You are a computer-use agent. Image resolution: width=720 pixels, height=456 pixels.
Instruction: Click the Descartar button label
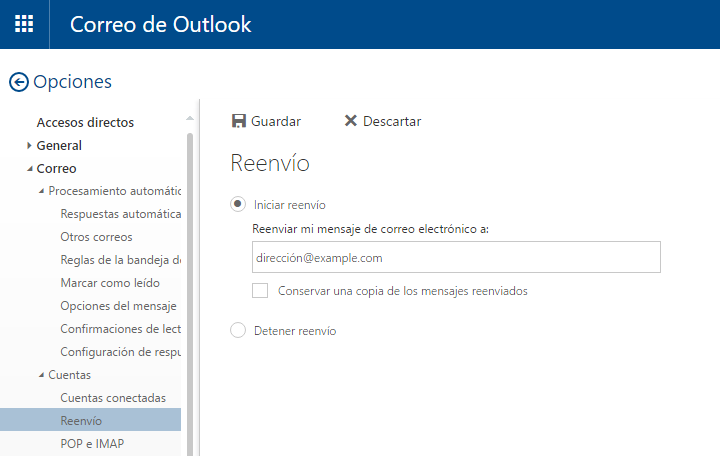pos(392,121)
